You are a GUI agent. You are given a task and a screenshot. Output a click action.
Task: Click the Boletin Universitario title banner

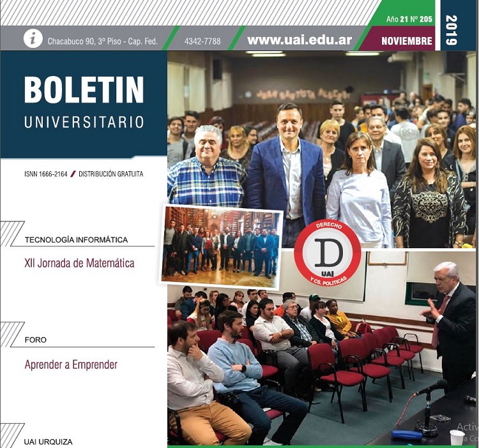pyautogui.click(x=84, y=105)
